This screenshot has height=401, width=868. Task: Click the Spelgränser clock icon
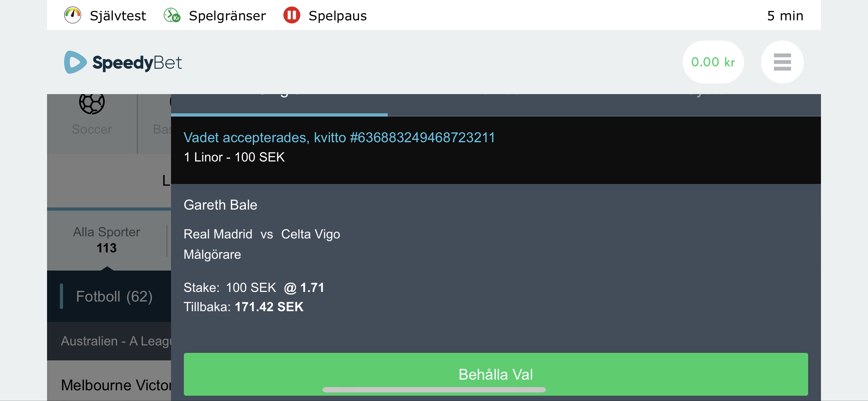[172, 15]
